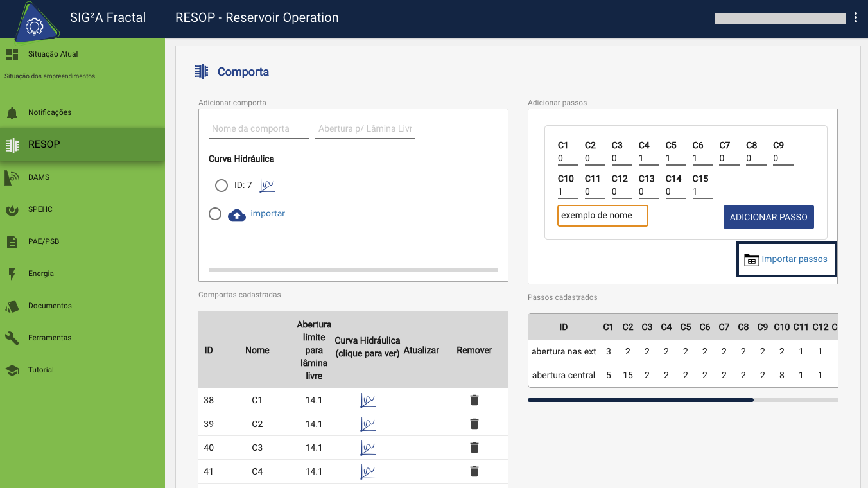Image resolution: width=868 pixels, height=488 pixels.
Task: Select the ID: 7 curve radio button
Action: coord(221,186)
